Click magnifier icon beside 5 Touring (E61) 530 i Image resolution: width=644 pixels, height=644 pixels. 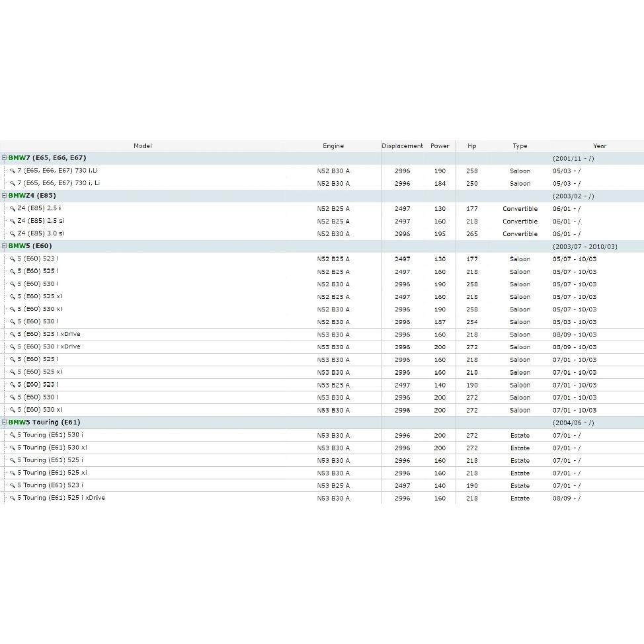13,435
